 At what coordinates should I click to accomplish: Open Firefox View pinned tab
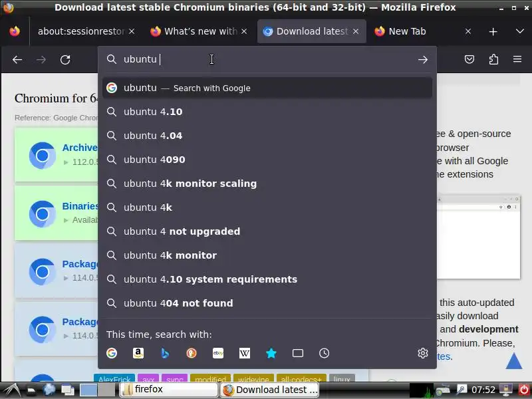tap(15, 31)
